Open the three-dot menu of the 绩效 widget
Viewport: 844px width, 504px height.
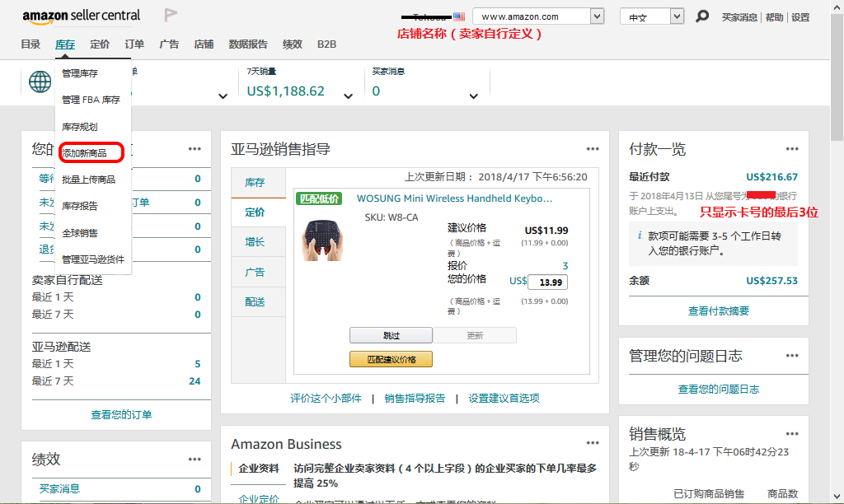(195, 460)
